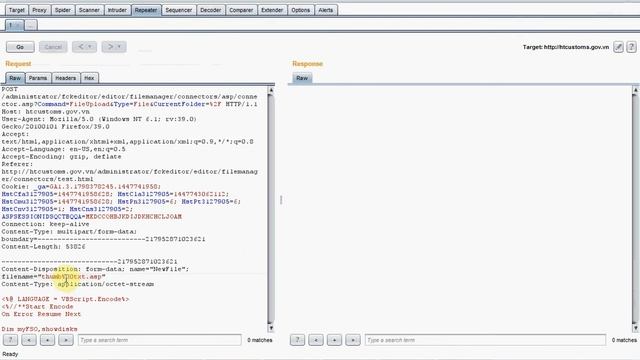Select Repeater request tab 1
Image resolution: width=640 pixels, height=360 pixels.
point(14,25)
